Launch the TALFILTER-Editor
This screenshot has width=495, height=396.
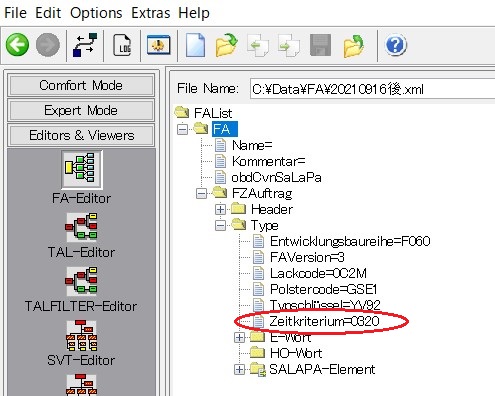[x=82, y=281]
